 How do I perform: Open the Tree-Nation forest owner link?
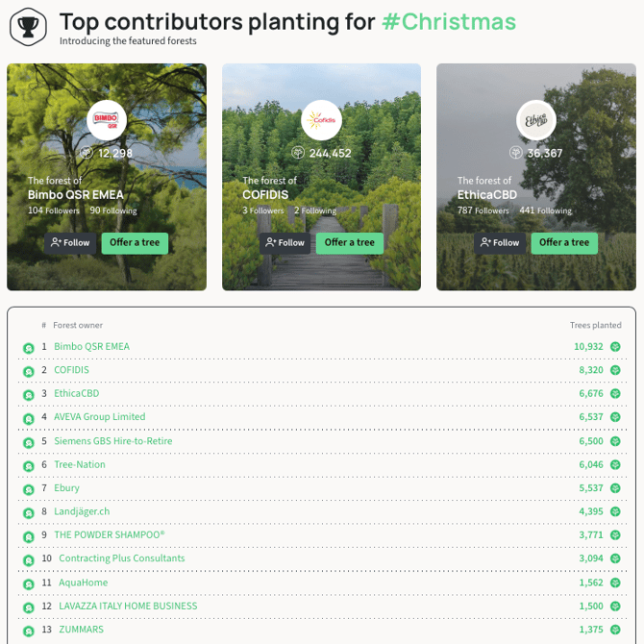click(80, 464)
